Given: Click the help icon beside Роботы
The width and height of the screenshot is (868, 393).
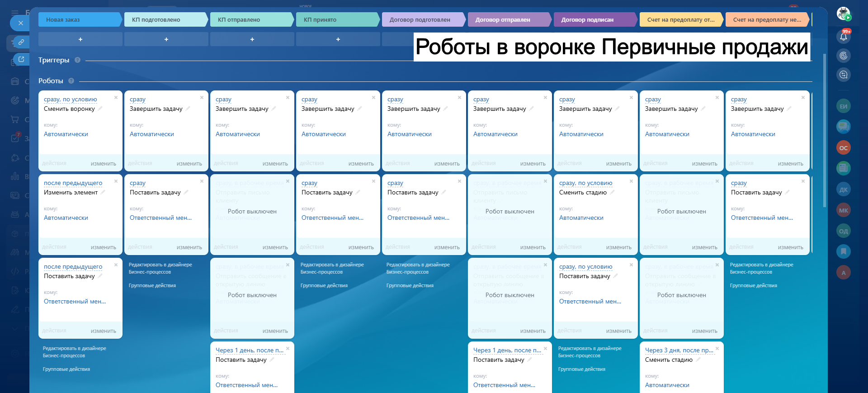Looking at the screenshot, I should tap(71, 81).
